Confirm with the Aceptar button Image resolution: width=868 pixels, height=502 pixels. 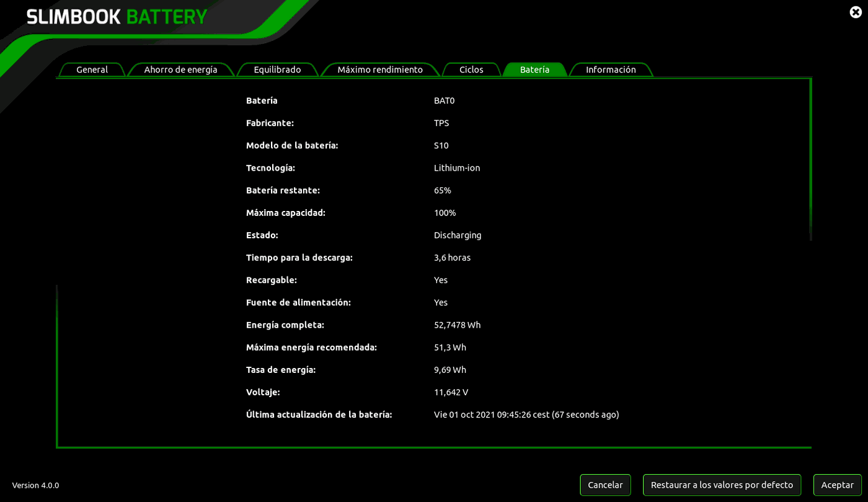[x=837, y=485]
